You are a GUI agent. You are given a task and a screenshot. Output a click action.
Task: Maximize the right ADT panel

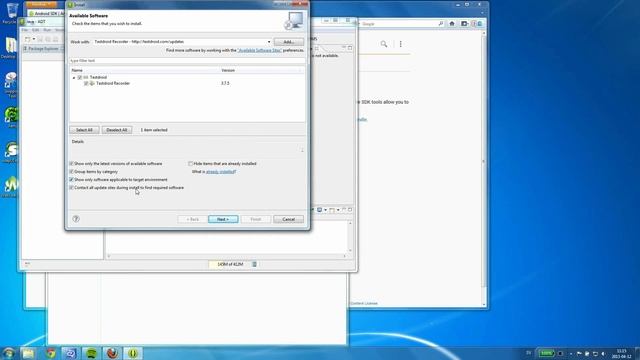pyautogui.click(x=350, y=48)
